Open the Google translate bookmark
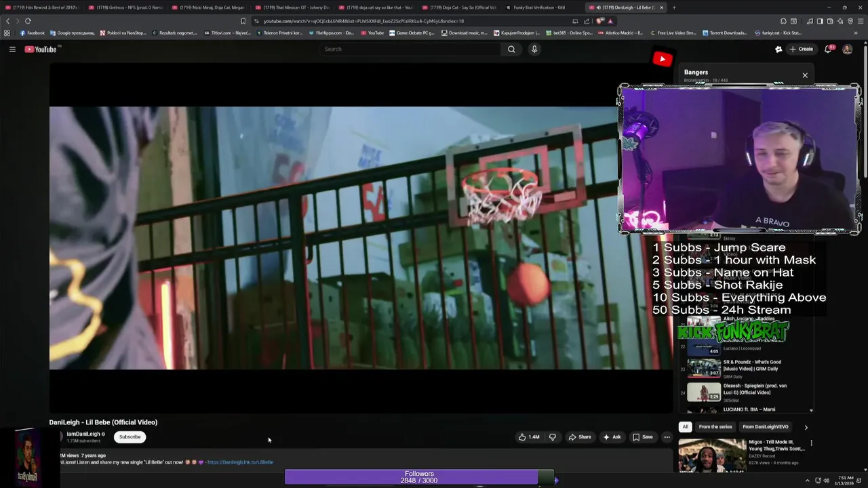Viewport: 868px width, 488px height. [x=72, y=33]
